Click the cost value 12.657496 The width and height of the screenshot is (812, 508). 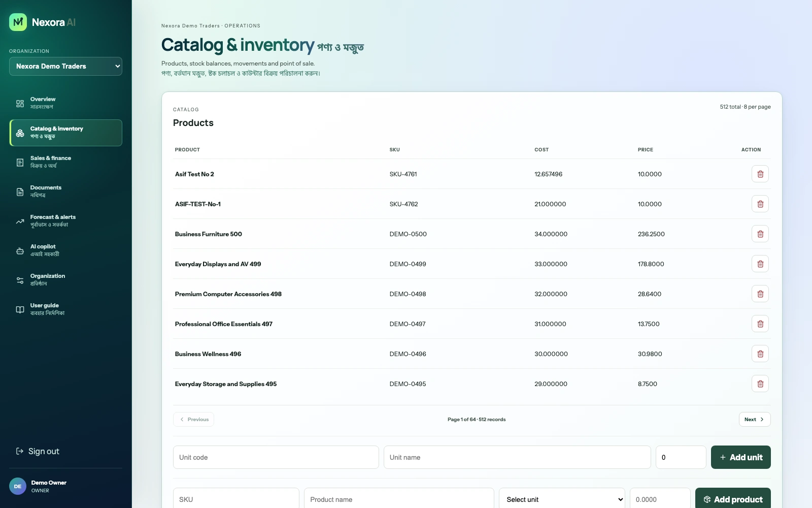coord(548,174)
